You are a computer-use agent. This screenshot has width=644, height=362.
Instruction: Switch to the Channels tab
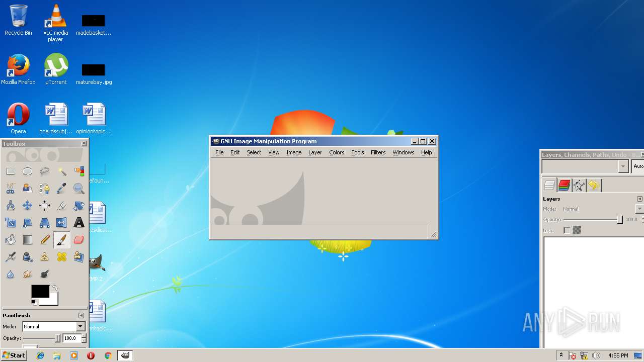[564, 186]
